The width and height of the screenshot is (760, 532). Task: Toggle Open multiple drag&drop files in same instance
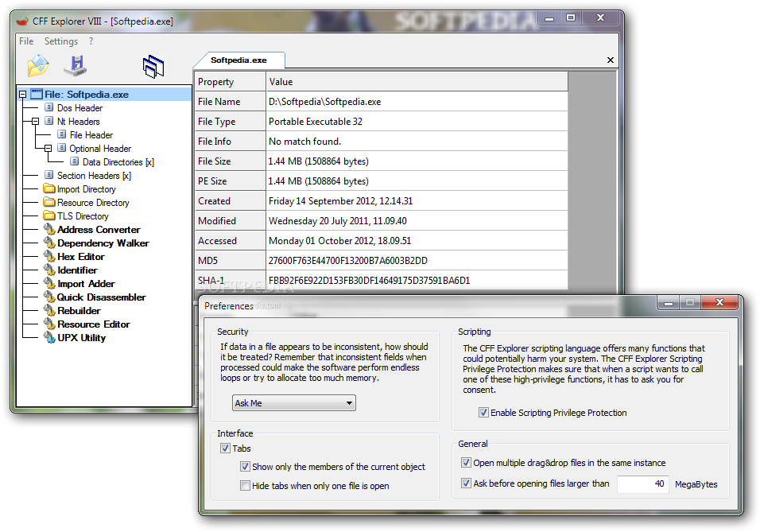click(x=466, y=463)
